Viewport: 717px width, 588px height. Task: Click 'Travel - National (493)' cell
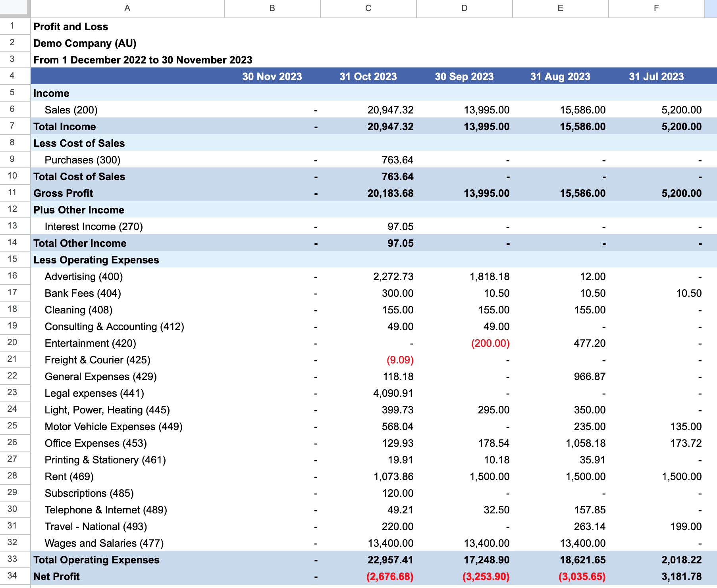tap(127, 527)
